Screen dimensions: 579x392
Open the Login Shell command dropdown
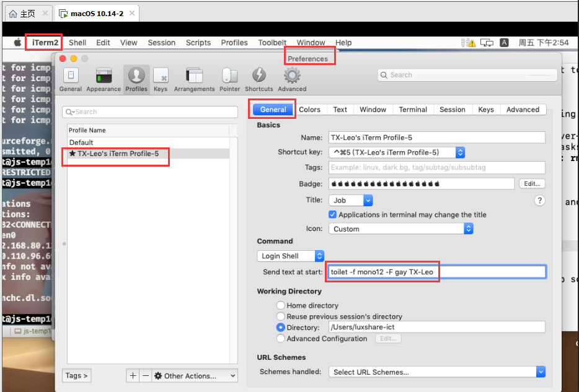click(291, 256)
